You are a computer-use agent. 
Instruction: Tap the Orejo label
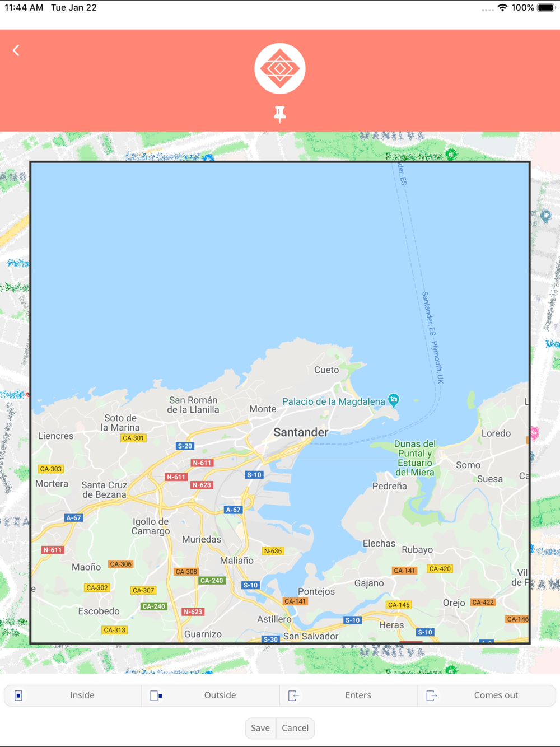click(x=454, y=603)
